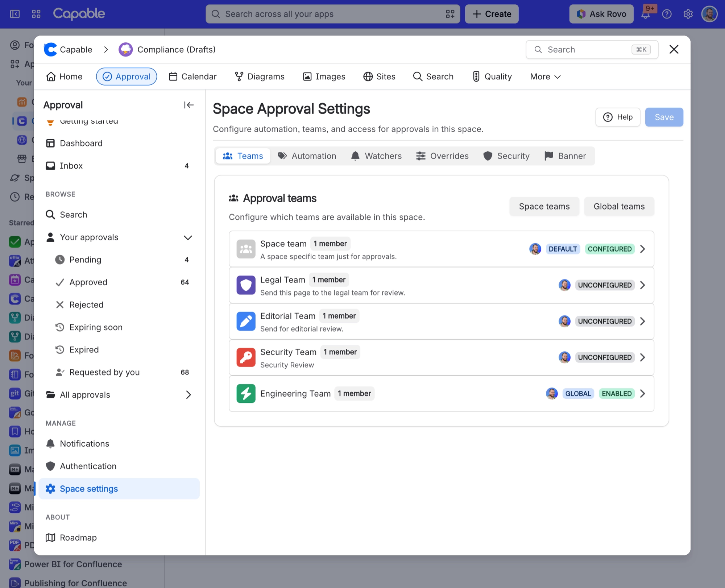Open the help question mark icon in top bar
Viewport: 725px width, 588px height.
pyautogui.click(x=667, y=14)
